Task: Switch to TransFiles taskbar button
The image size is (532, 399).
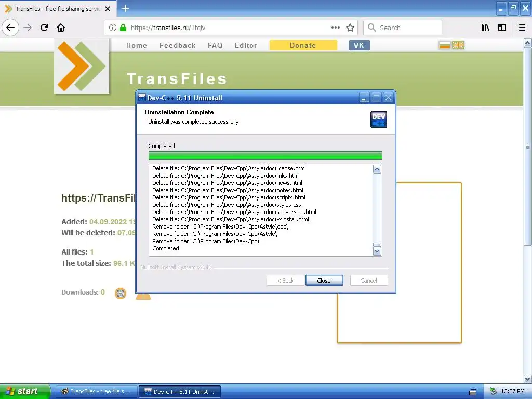Action: (96, 391)
